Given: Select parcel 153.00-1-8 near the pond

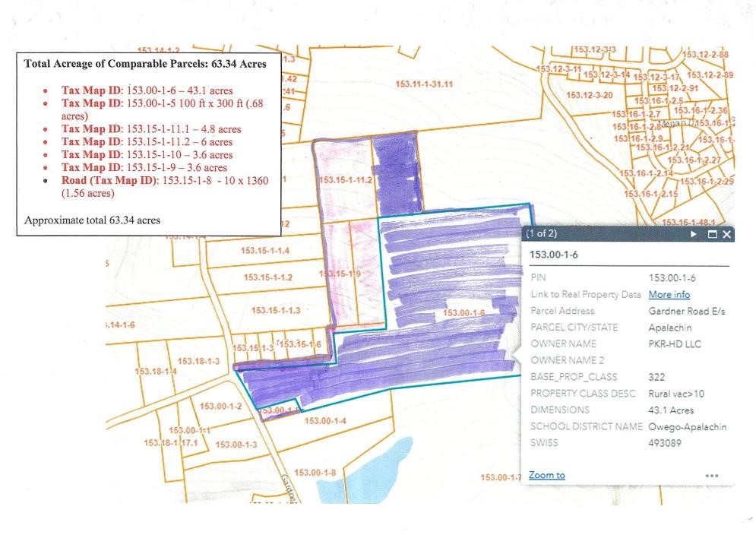Looking at the screenshot, I should tap(315, 473).
